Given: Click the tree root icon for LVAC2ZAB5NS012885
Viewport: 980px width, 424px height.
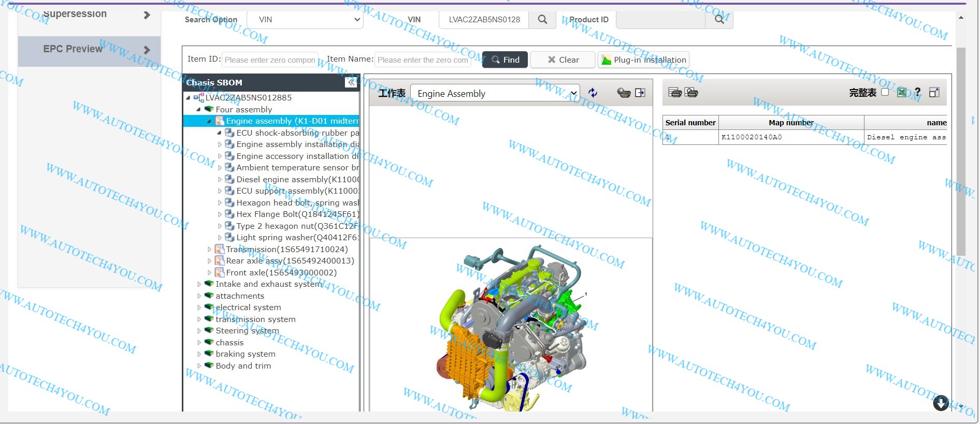Looking at the screenshot, I should [x=199, y=97].
